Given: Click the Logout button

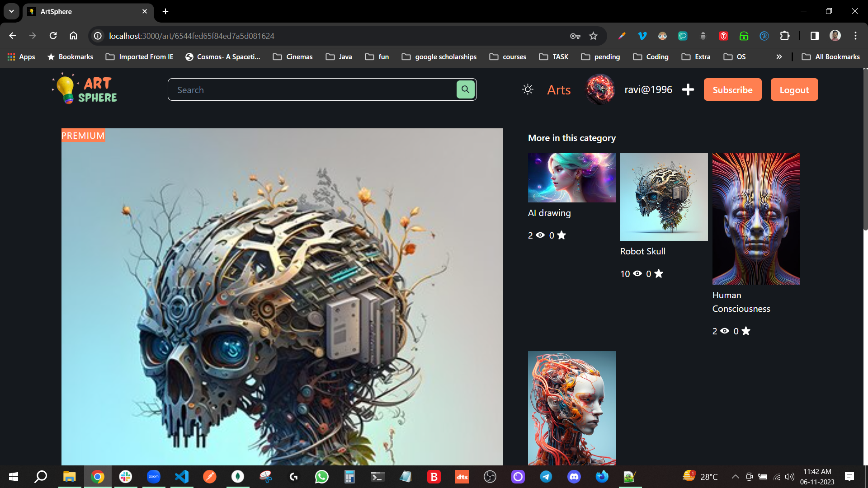Looking at the screenshot, I should pyautogui.click(x=794, y=89).
